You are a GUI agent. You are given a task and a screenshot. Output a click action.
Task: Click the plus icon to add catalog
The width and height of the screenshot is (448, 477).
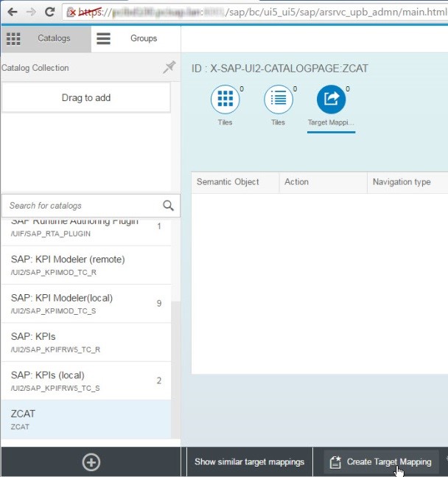(91, 462)
